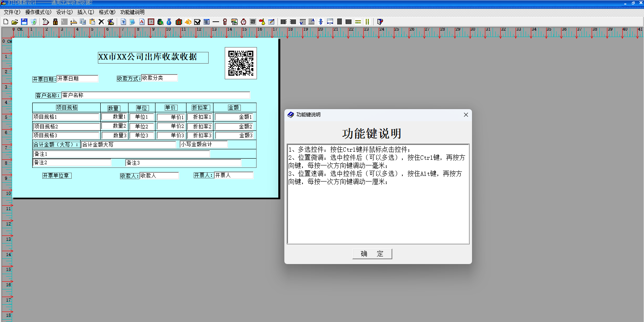Select the QR code on the template
The height and width of the screenshot is (322, 644).
(241, 63)
